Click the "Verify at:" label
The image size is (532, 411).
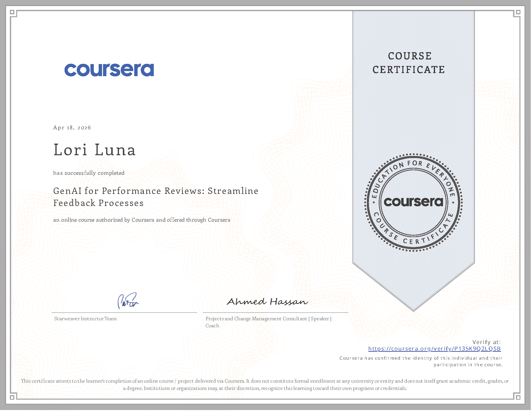click(488, 343)
